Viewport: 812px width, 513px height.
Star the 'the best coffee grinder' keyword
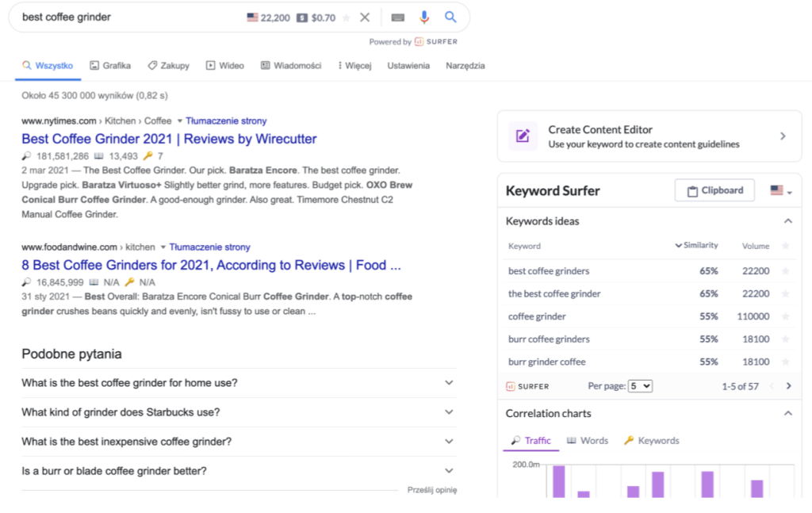[786, 293]
